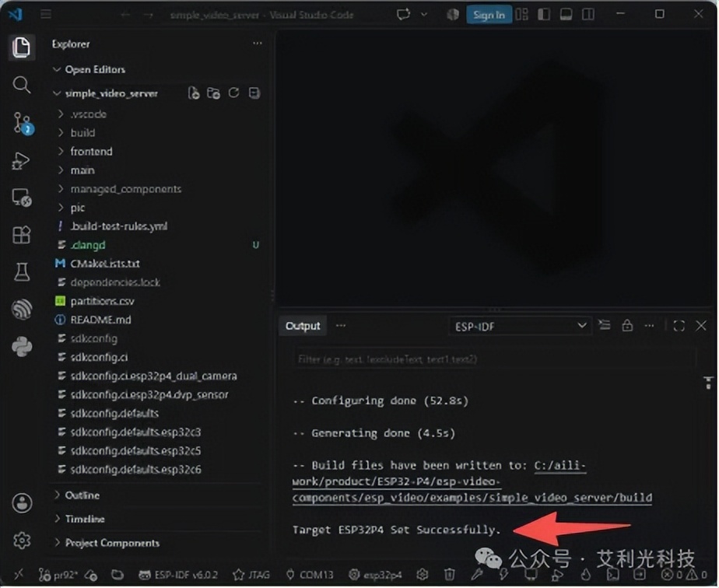The height and width of the screenshot is (588, 719).
Task: Switch to the Output tab
Action: pyautogui.click(x=303, y=326)
